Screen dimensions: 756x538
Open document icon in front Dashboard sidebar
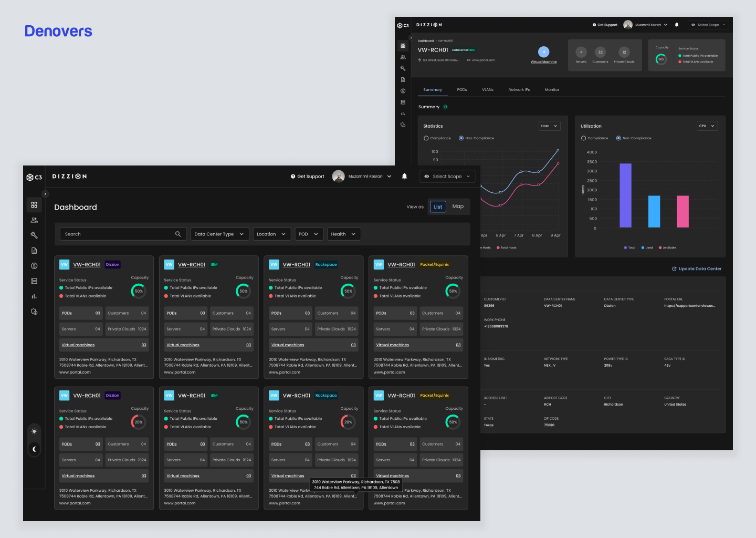34,251
